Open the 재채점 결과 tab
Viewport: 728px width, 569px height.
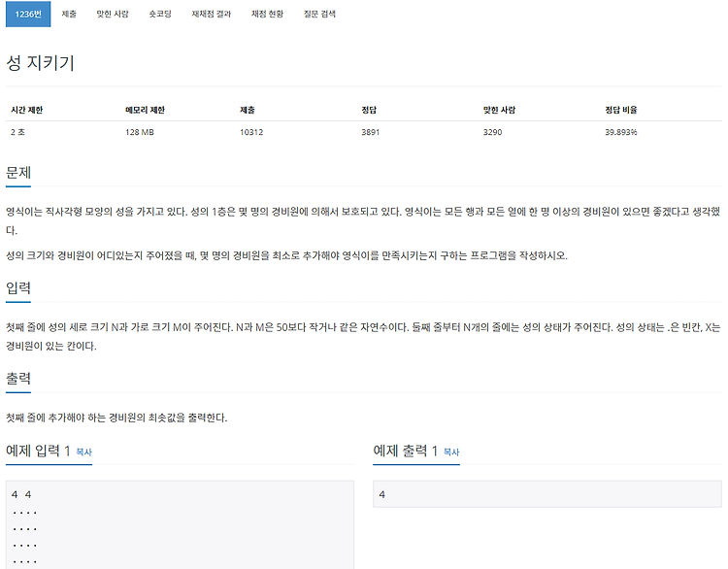tap(212, 14)
